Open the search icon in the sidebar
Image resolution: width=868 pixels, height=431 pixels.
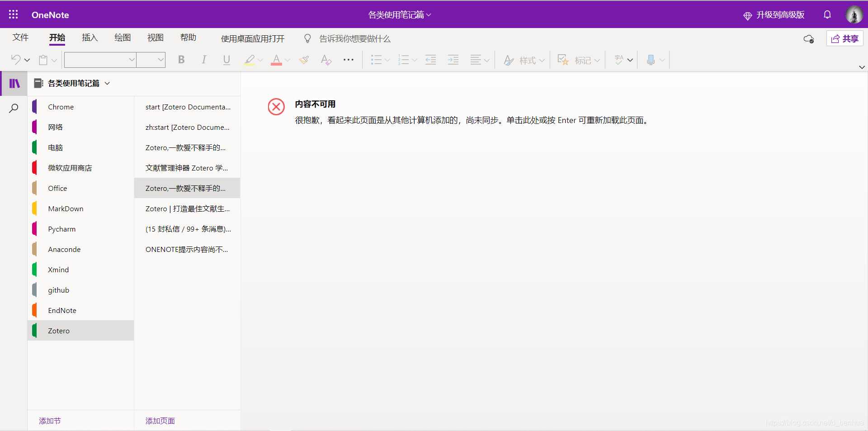(14, 108)
